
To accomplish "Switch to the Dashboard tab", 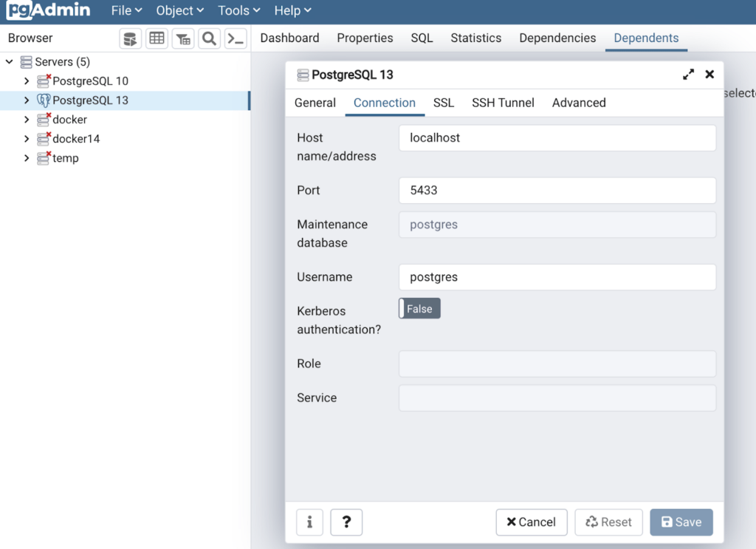I will [x=289, y=38].
